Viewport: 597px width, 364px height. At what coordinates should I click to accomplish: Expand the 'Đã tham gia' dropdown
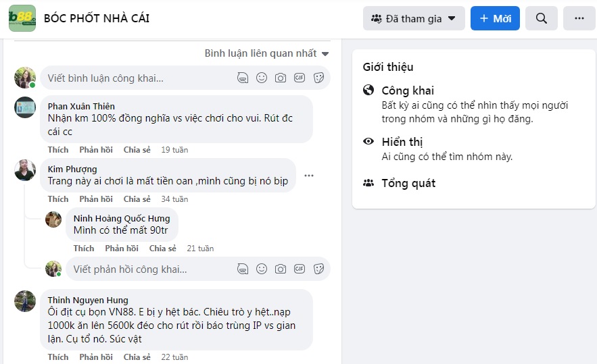coord(414,19)
